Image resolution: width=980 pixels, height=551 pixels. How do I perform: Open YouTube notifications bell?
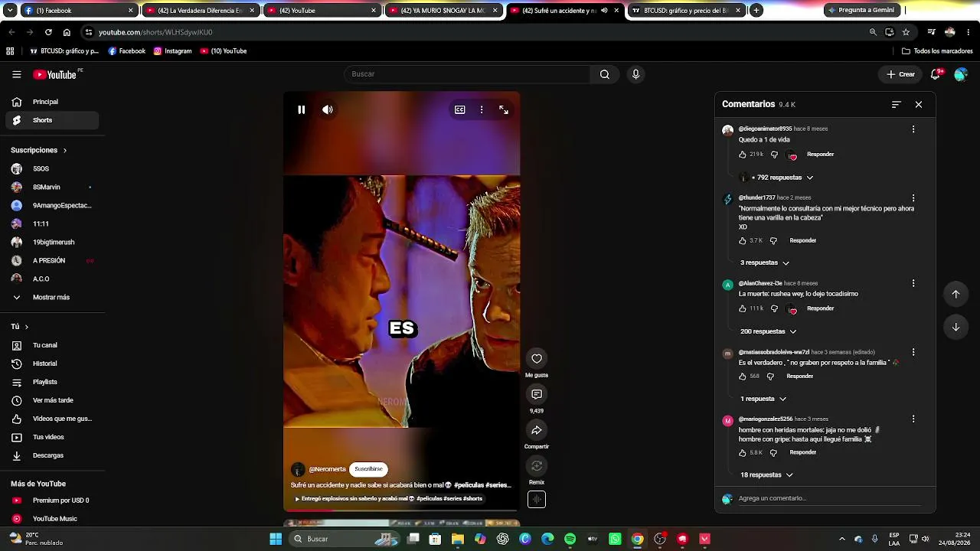pos(936,74)
